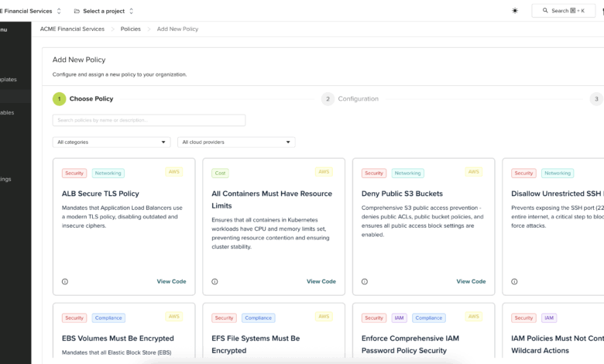604x364 pixels.
Task: Toggle the light/dark theme sun icon
Action: [x=515, y=11]
